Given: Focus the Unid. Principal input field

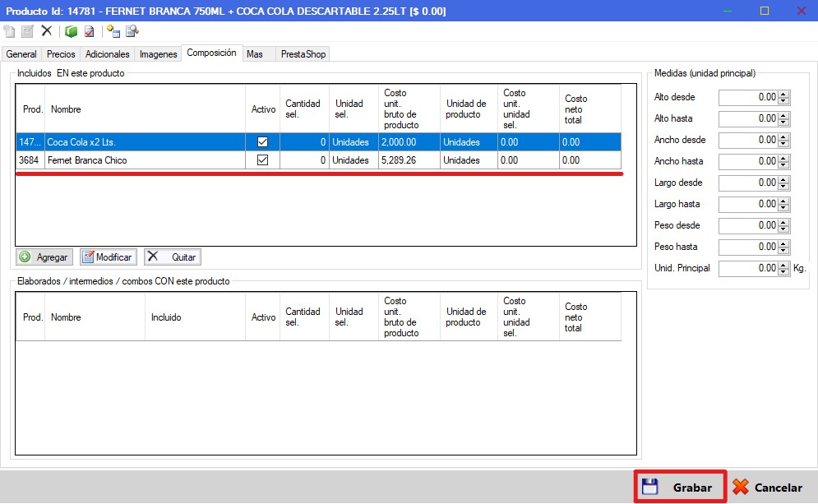Looking at the screenshot, I should pos(749,269).
